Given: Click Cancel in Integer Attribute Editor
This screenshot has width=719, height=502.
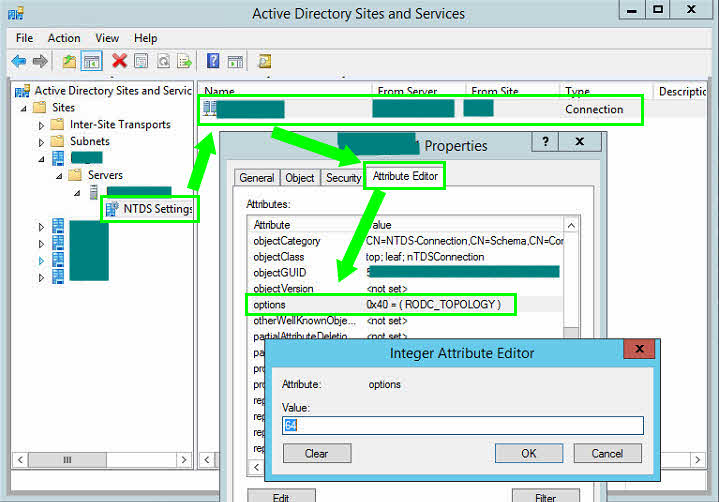Looking at the screenshot, I should 607,453.
